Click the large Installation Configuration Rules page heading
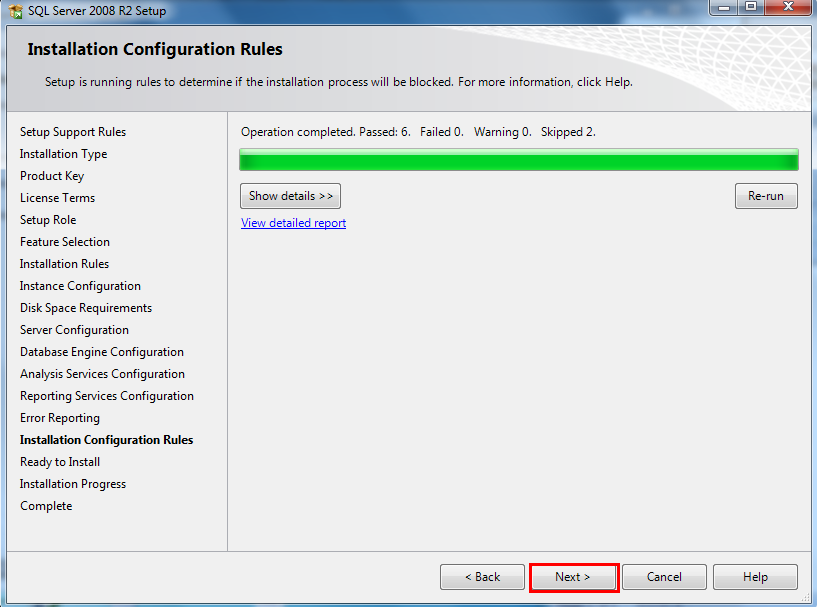 [x=155, y=49]
